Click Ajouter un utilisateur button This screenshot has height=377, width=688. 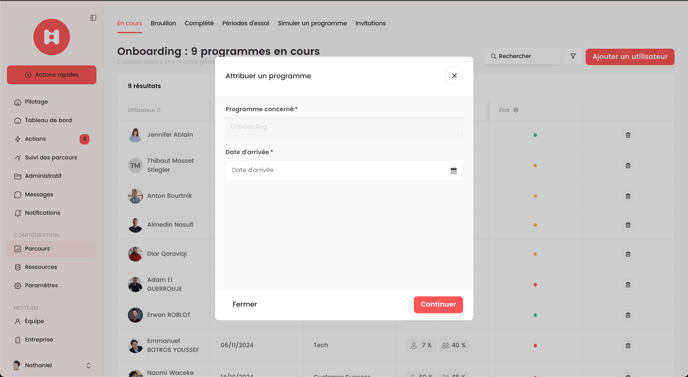click(630, 57)
